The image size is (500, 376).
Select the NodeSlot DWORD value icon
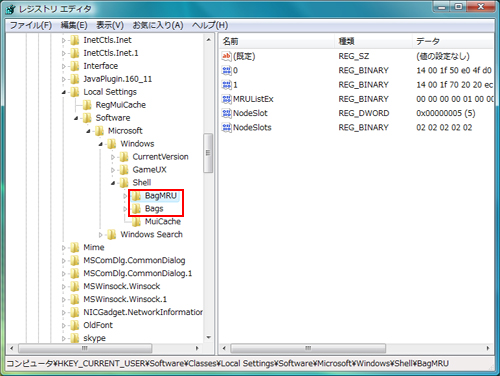click(x=227, y=113)
